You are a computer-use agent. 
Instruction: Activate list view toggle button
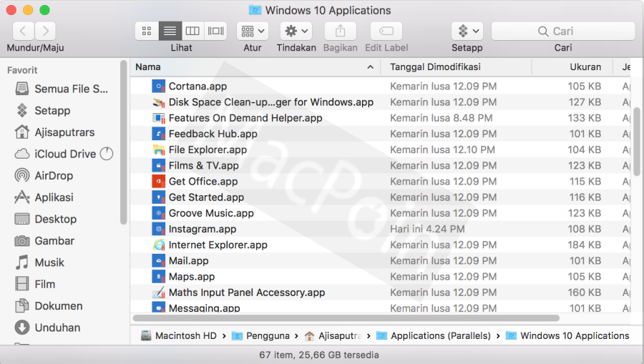pos(170,31)
